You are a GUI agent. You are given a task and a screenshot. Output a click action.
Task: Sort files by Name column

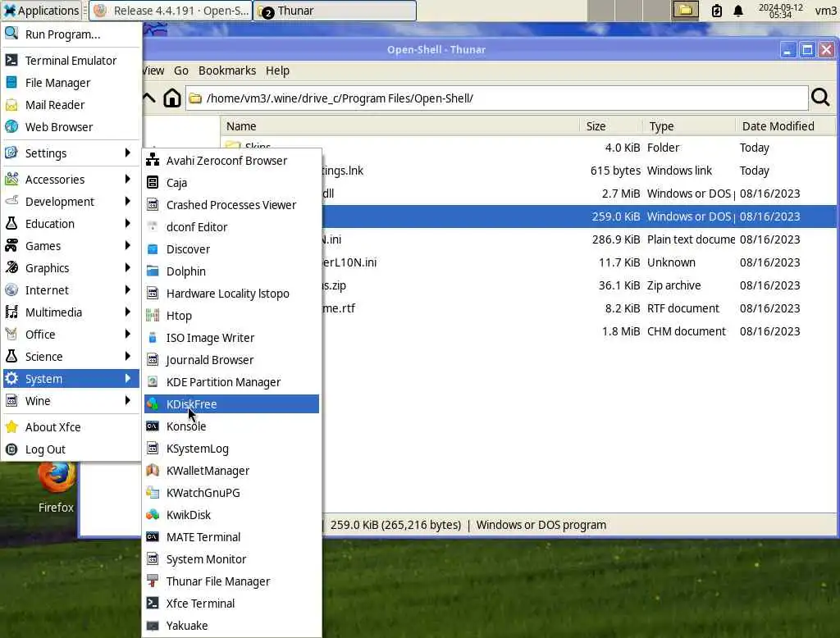point(399,126)
